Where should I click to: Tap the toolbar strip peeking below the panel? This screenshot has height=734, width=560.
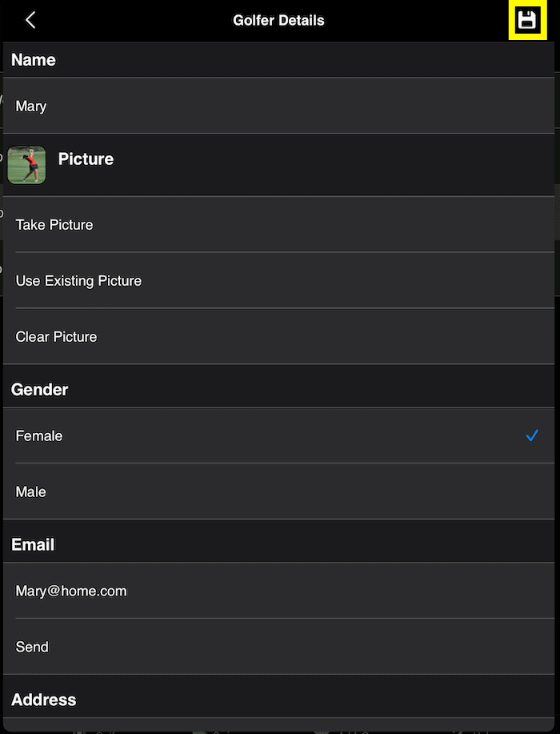(280, 732)
